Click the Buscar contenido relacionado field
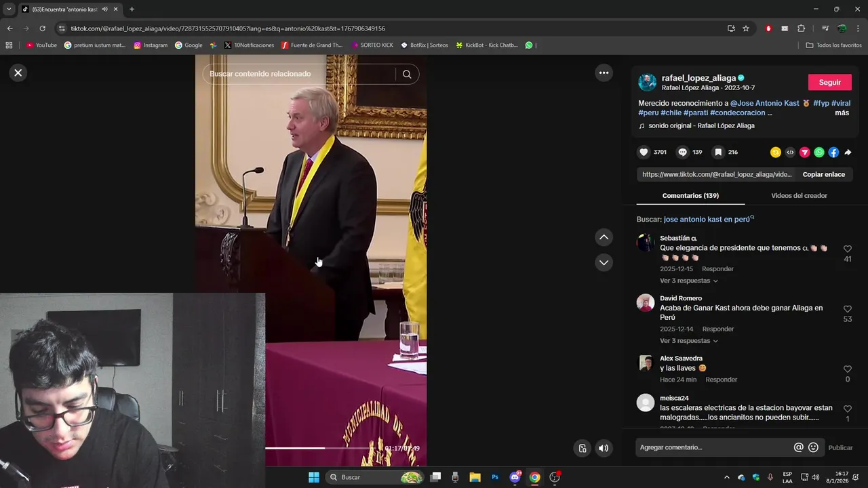Viewport: 868px width, 488px height. (x=300, y=74)
